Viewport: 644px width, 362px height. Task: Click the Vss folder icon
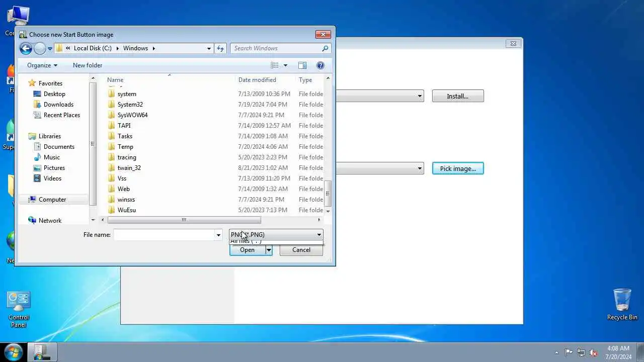click(x=111, y=178)
